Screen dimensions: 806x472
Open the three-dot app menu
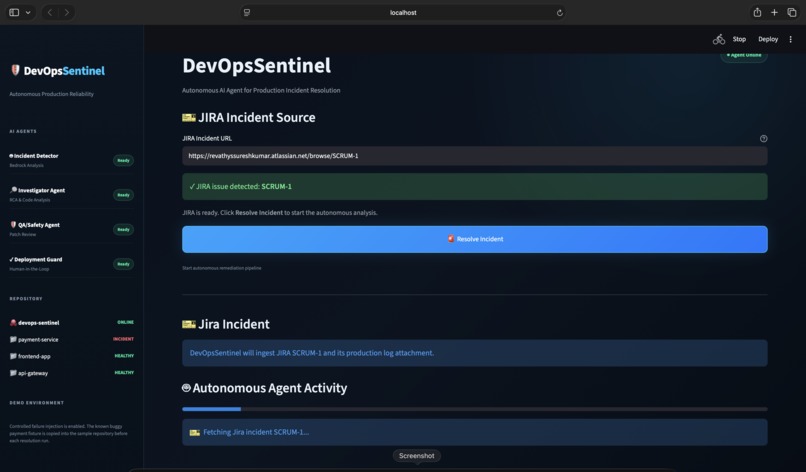click(791, 39)
